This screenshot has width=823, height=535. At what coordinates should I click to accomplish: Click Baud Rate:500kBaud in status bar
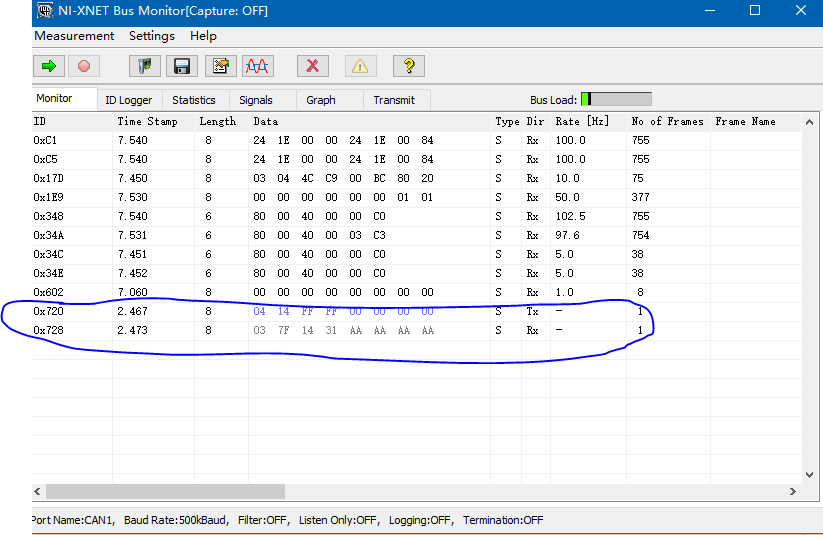pos(176,520)
